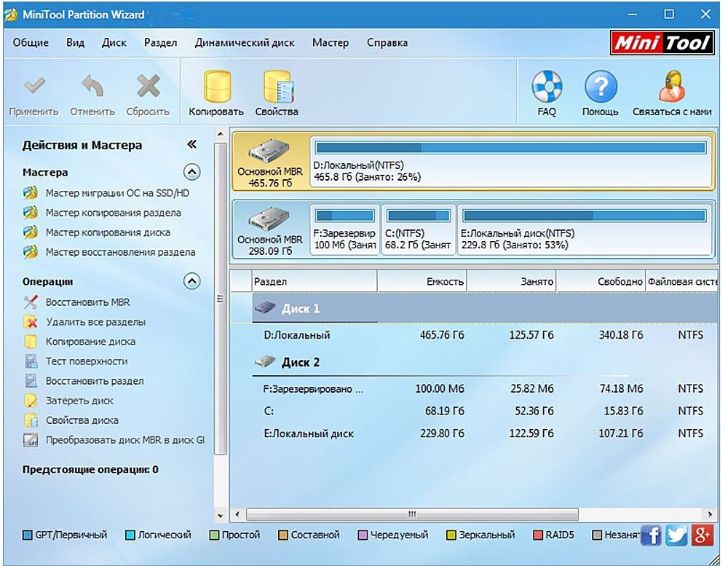This screenshot has height=566, width=728.
Task: Collapse the Действия и Мастера panel
Action: click(x=191, y=144)
